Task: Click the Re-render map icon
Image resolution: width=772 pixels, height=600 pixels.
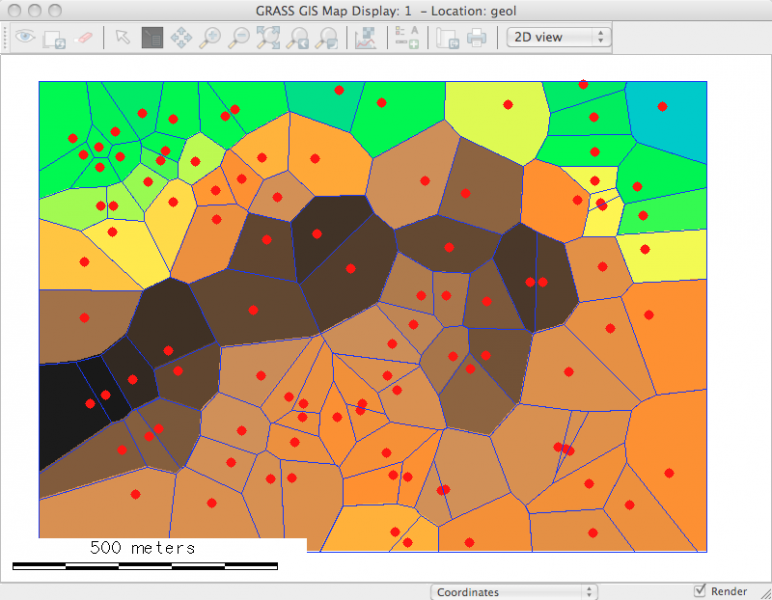Action: [54, 37]
